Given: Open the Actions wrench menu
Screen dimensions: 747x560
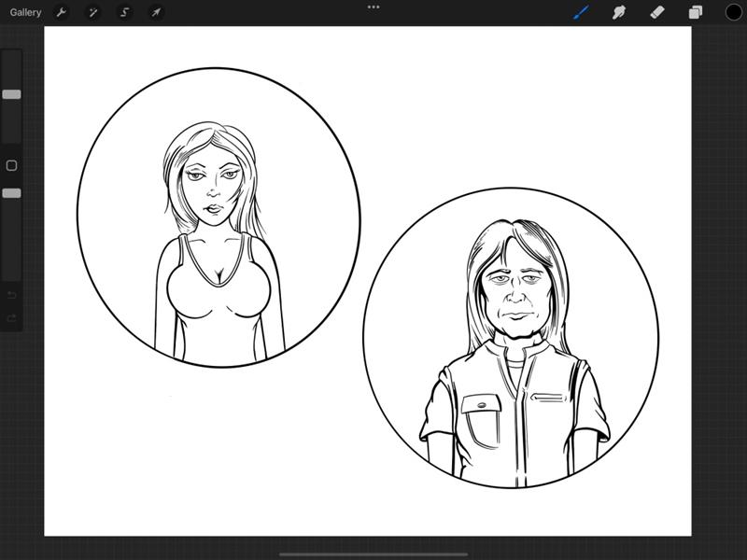Looking at the screenshot, I should pyautogui.click(x=61, y=12).
